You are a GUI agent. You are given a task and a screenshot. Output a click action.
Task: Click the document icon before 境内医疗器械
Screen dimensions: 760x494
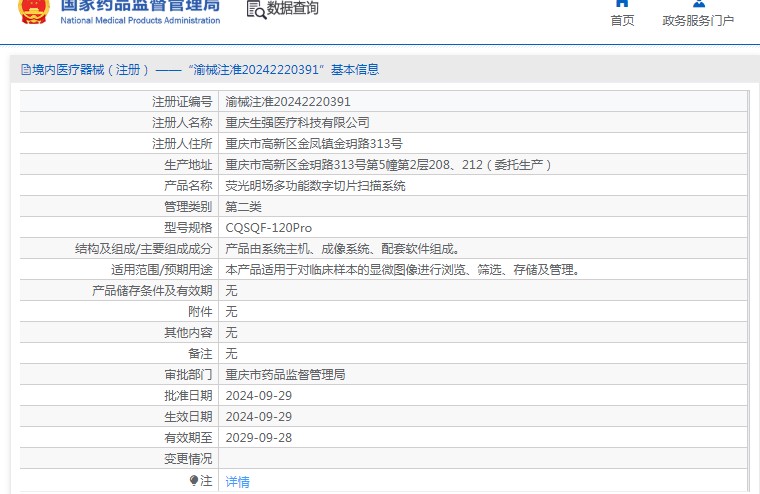click(x=26, y=70)
